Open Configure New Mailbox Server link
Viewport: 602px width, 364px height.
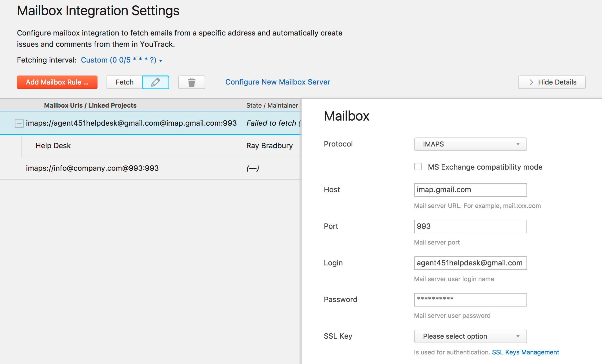[278, 82]
